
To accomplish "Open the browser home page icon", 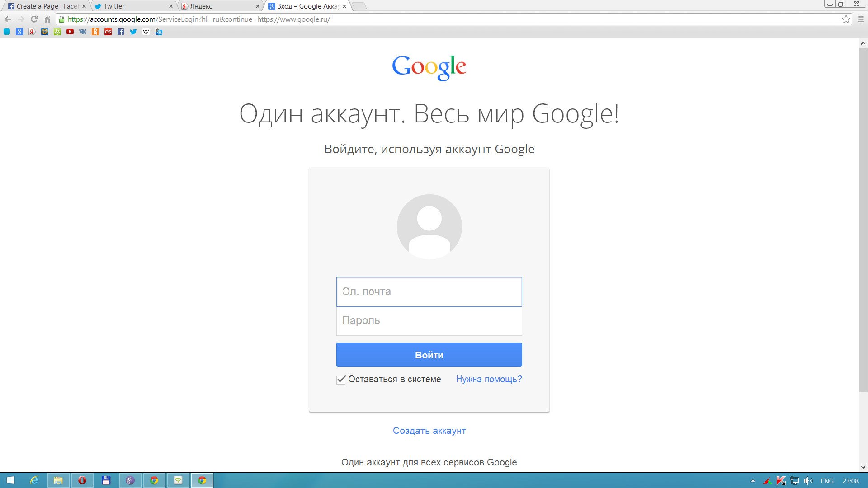I will (x=47, y=19).
